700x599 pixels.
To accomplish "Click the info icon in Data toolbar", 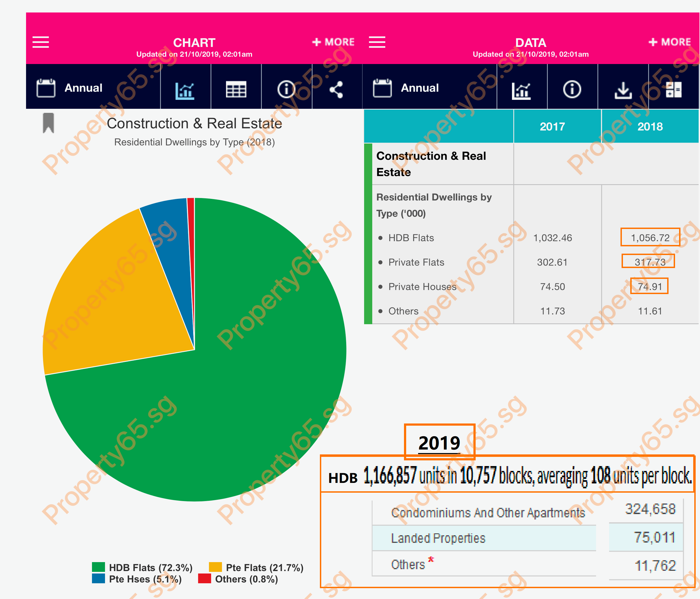I will coord(572,90).
